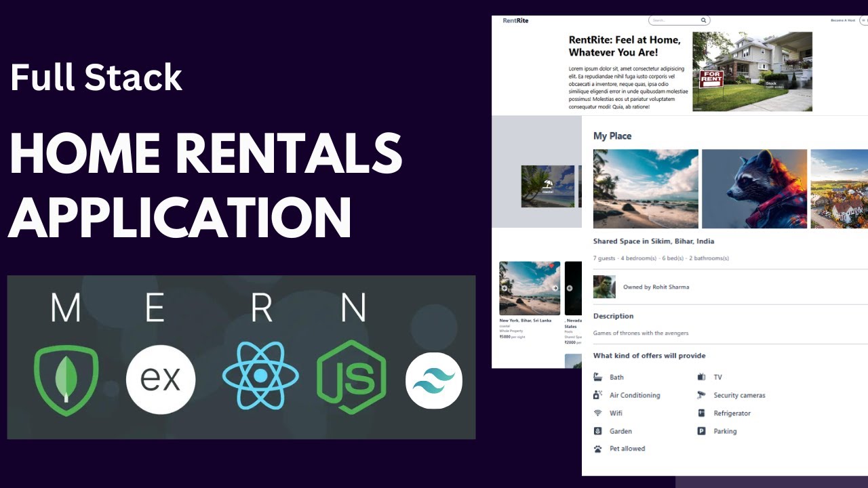
Task: Click the RentRite: Feel at Home headline
Action: click(625, 46)
